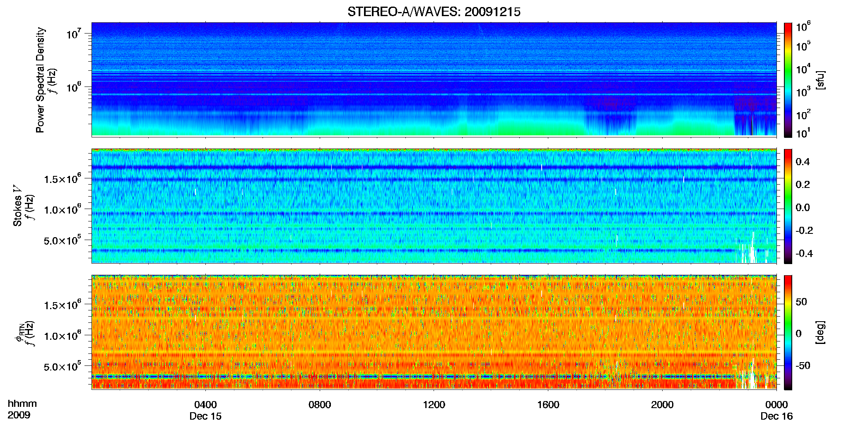
Task: Select the 2000 time axis label
Action: (x=662, y=405)
